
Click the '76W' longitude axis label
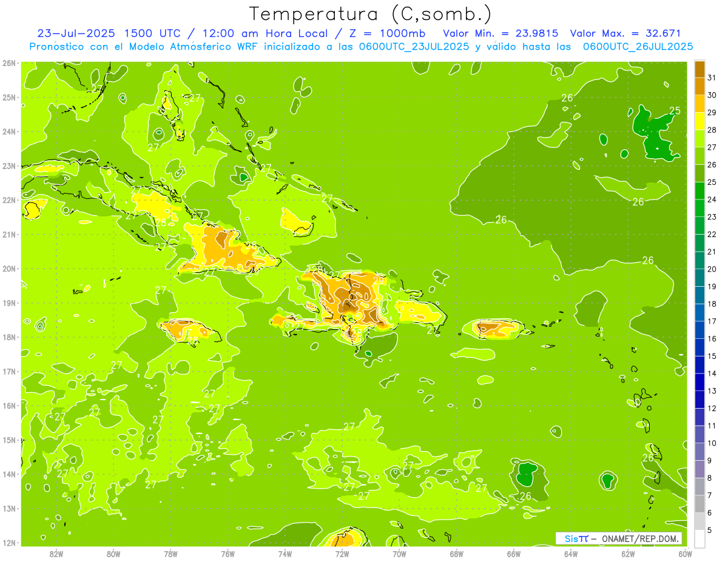click(x=228, y=554)
